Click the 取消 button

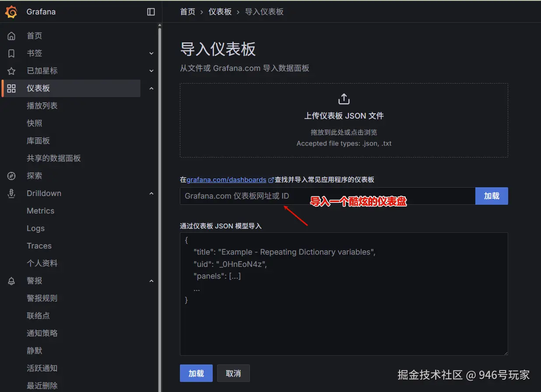[x=233, y=373]
